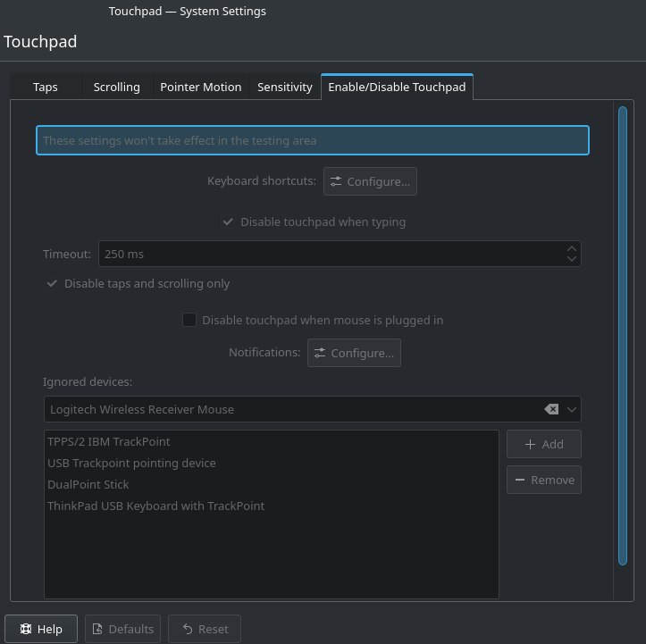The image size is (646, 644).
Task: Select USB Trackpoint pointing device entry
Action: pos(271,463)
